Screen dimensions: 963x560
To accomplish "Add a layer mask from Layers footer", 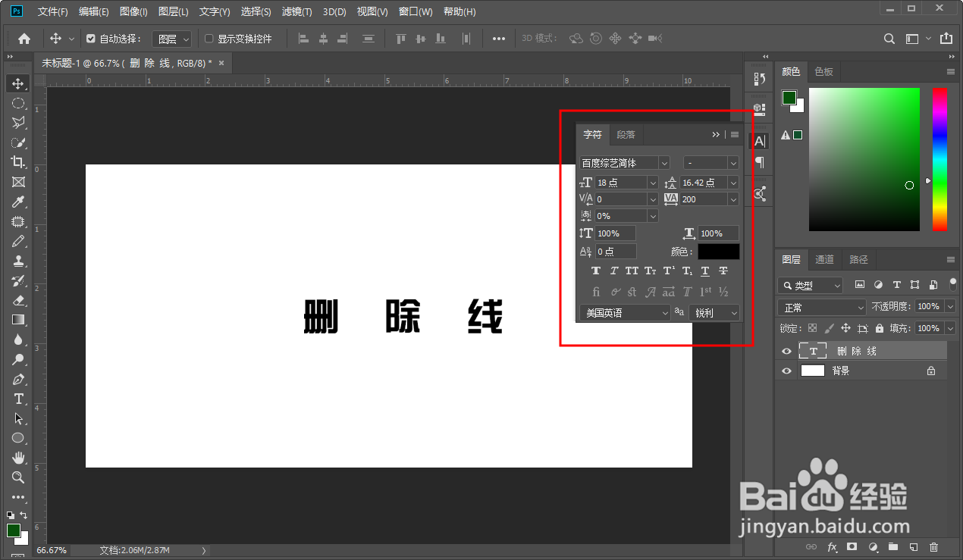I will pyautogui.click(x=852, y=546).
